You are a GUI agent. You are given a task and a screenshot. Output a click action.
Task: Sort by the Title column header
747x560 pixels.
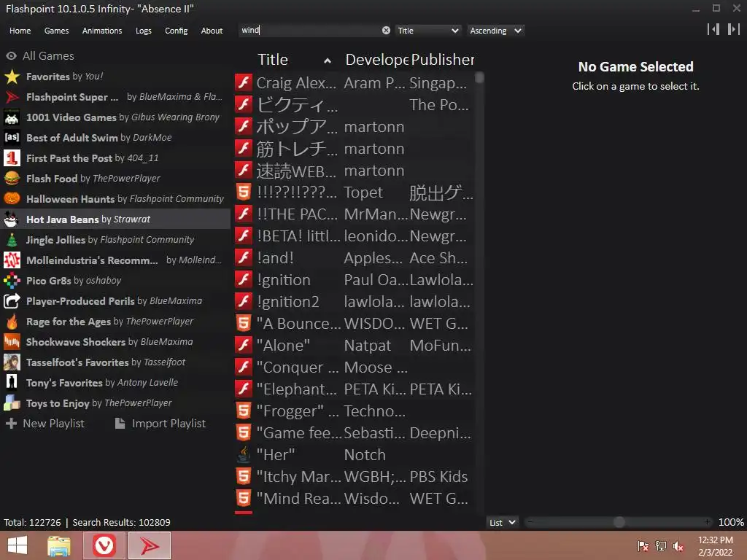(x=273, y=60)
